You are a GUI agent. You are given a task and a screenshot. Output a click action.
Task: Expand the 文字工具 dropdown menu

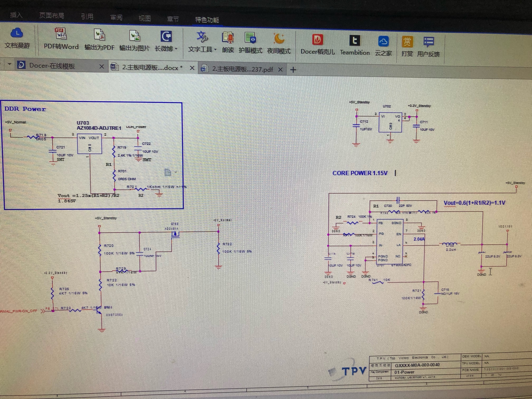215,50
